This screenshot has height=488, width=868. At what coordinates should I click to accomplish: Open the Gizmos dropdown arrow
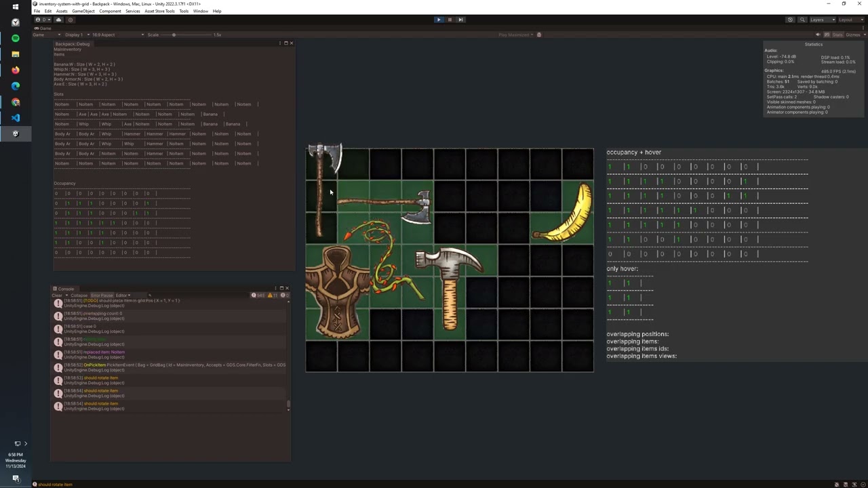[x=863, y=35]
